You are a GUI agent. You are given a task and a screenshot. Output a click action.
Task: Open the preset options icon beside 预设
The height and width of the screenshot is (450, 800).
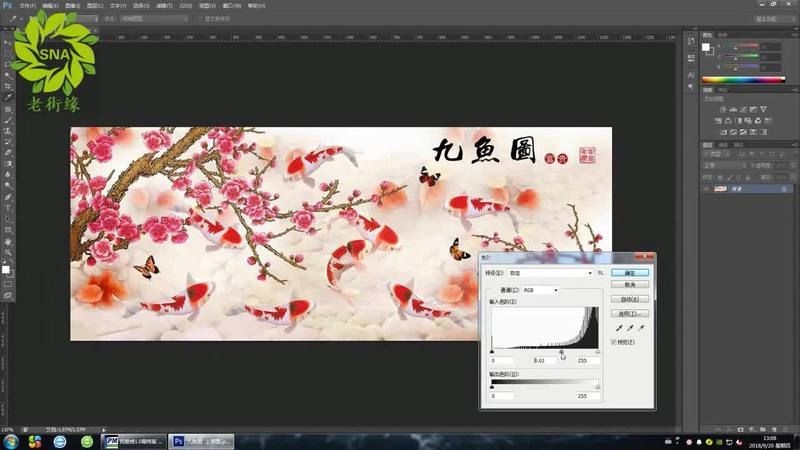point(601,273)
